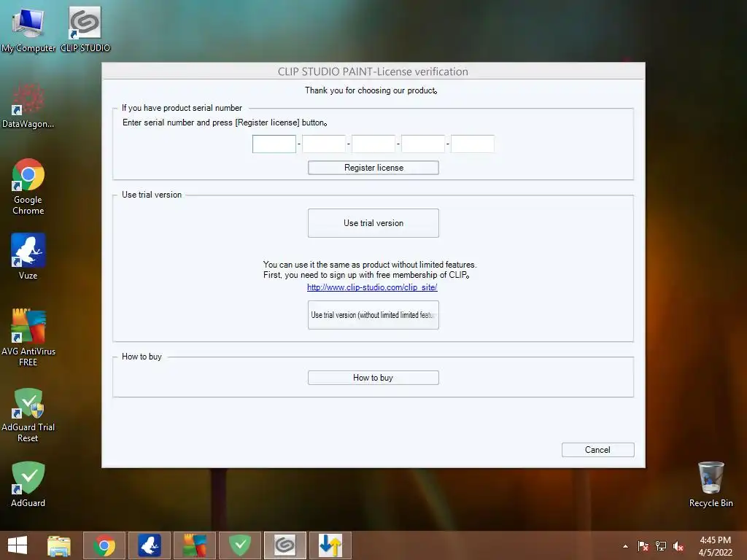This screenshot has height=560, width=747.
Task: Click 'If you have product serial number' label
Action: click(x=182, y=108)
